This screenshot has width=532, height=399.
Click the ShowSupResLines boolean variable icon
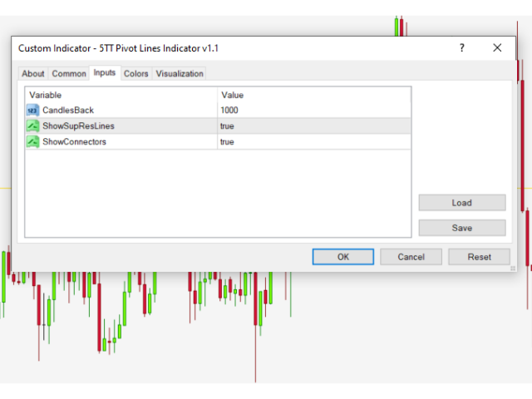point(32,126)
